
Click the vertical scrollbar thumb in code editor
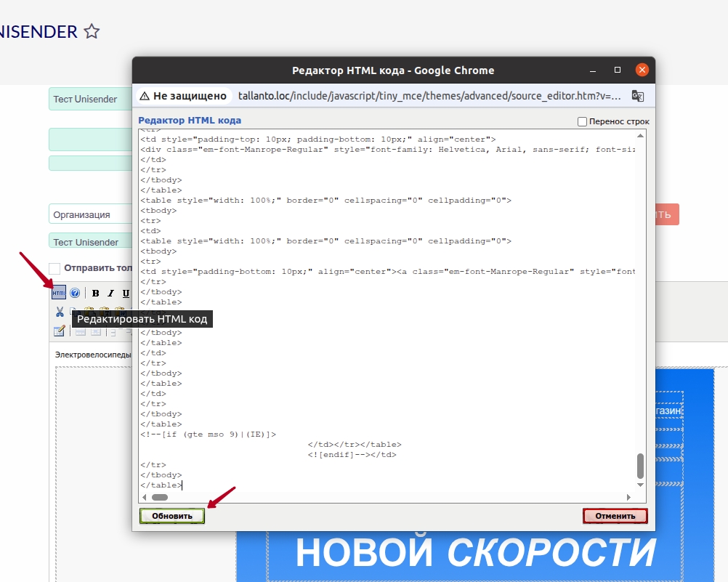(x=640, y=465)
